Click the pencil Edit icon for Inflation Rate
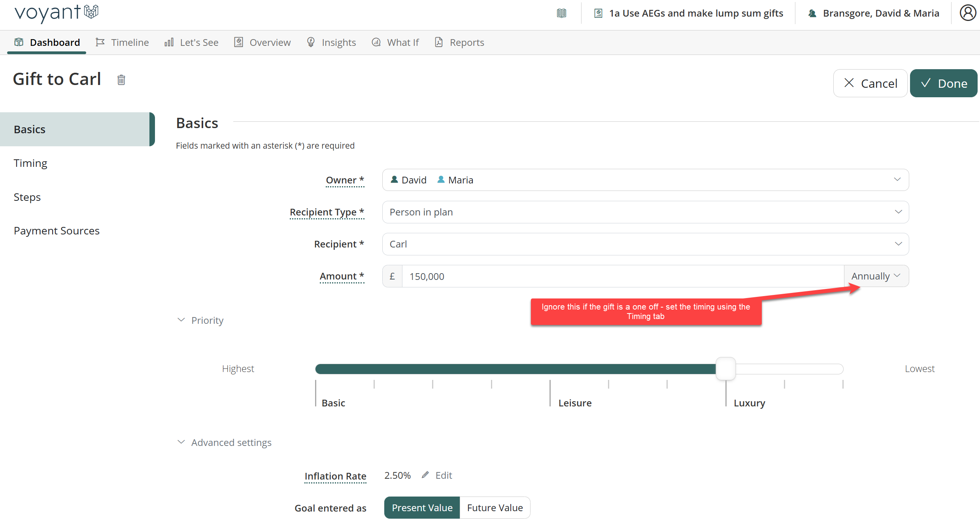The height and width of the screenshot is (525, 980). pos(426,475)
